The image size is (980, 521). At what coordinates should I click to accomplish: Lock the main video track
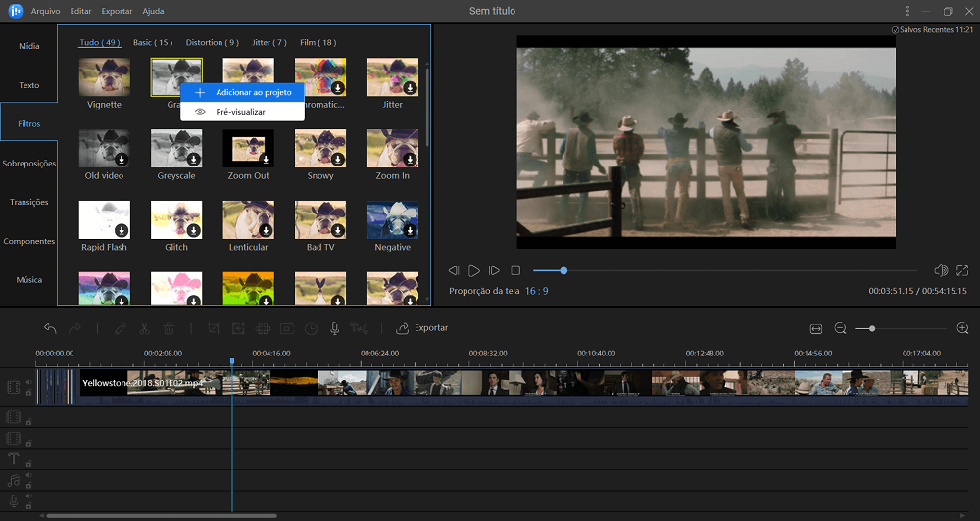tap(28, 393)
